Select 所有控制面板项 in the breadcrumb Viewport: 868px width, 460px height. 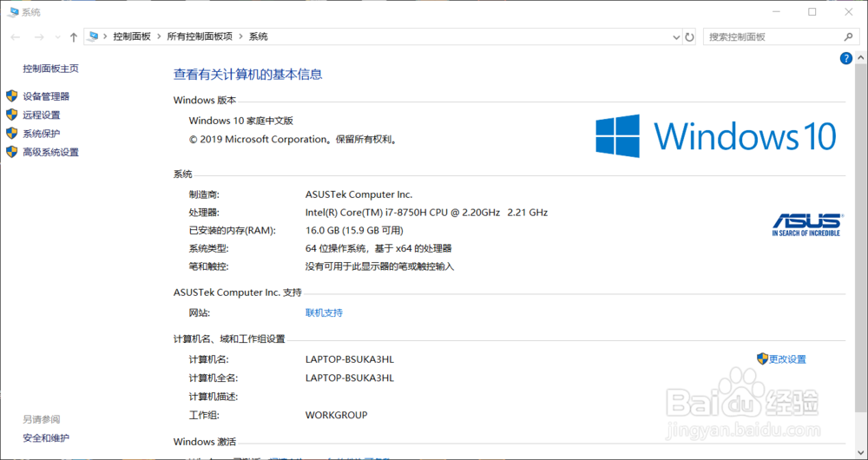[x=200, y=36]
